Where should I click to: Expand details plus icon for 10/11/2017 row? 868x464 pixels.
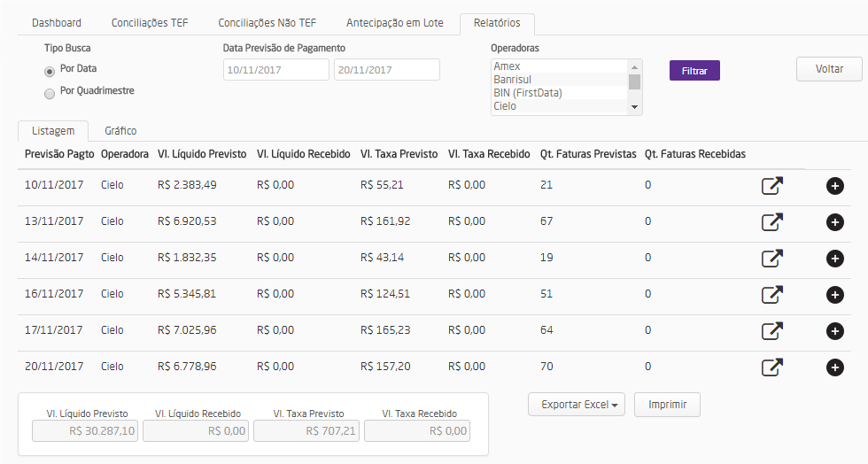[834, 186]
